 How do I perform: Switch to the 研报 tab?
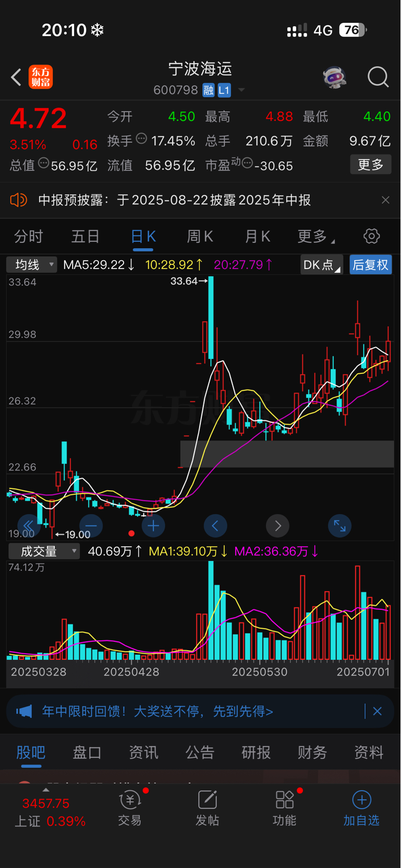[256, 752]
